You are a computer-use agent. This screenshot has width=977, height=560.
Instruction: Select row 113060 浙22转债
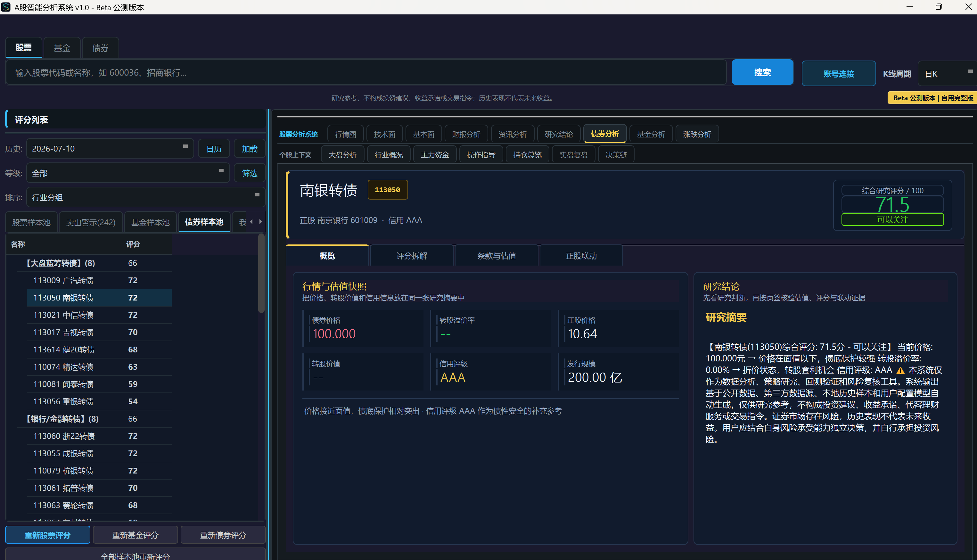click(x=99, y=436)
